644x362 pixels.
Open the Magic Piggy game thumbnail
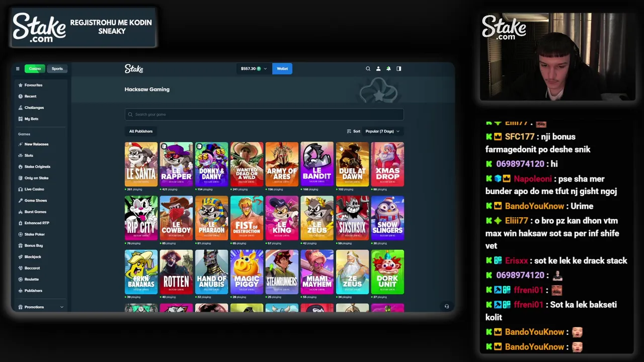click(247, 271)
